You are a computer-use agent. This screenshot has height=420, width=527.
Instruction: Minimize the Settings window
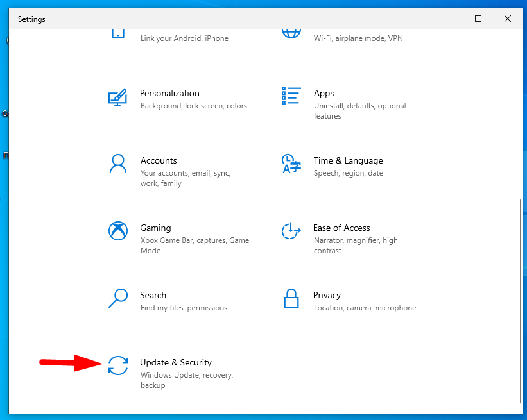point(449,19)
